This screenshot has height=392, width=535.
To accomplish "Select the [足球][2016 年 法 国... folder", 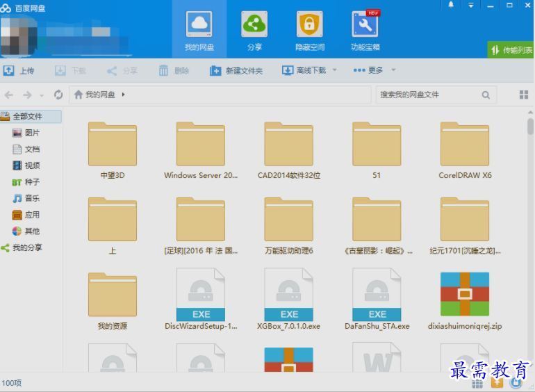I will (201, 226).
